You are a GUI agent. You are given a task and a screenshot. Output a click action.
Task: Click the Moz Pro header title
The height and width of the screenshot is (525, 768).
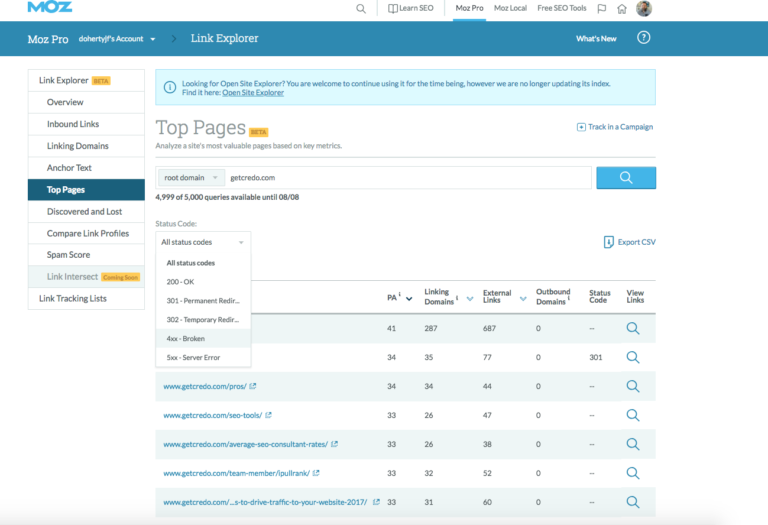coord(48,39)
